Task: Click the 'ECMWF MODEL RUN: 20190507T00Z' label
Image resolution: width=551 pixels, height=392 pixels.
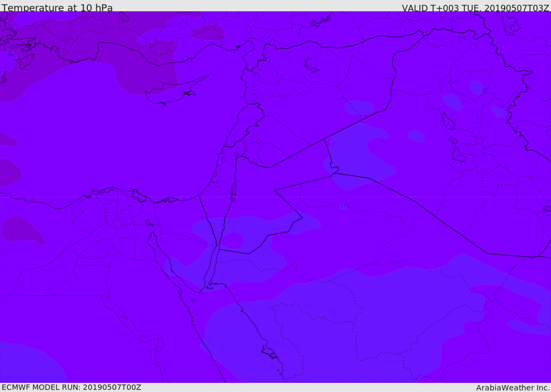Action: tap(72, 387)
